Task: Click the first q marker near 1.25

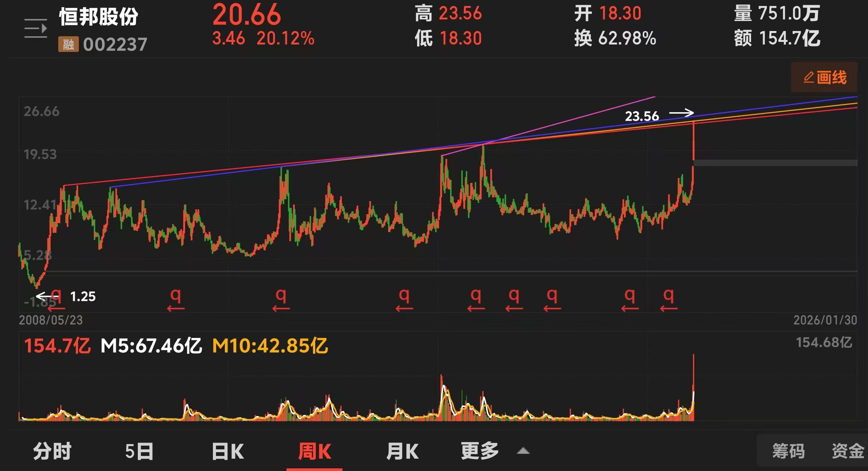Action: point(56,296)
